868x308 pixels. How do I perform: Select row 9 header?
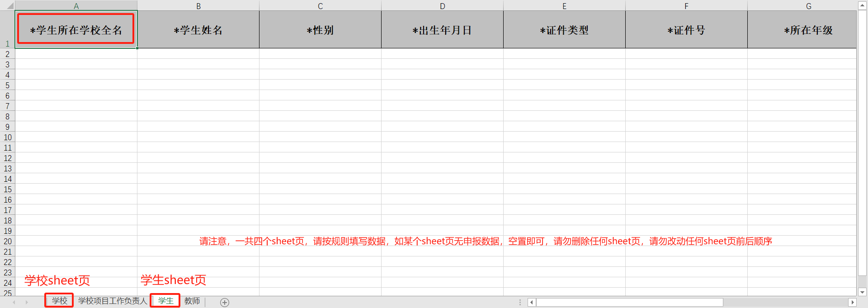point(8,127)
